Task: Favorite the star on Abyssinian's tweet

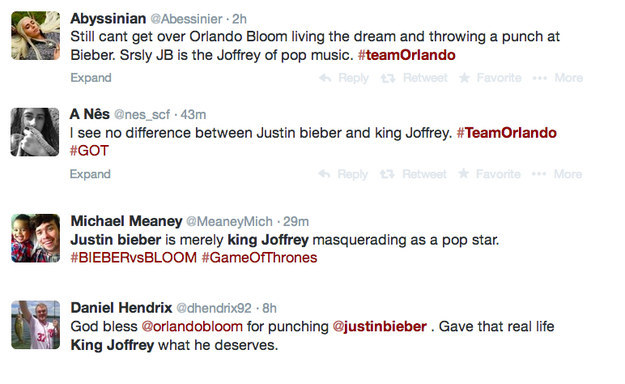Action: pyautogui.click(x=490, y=78)
